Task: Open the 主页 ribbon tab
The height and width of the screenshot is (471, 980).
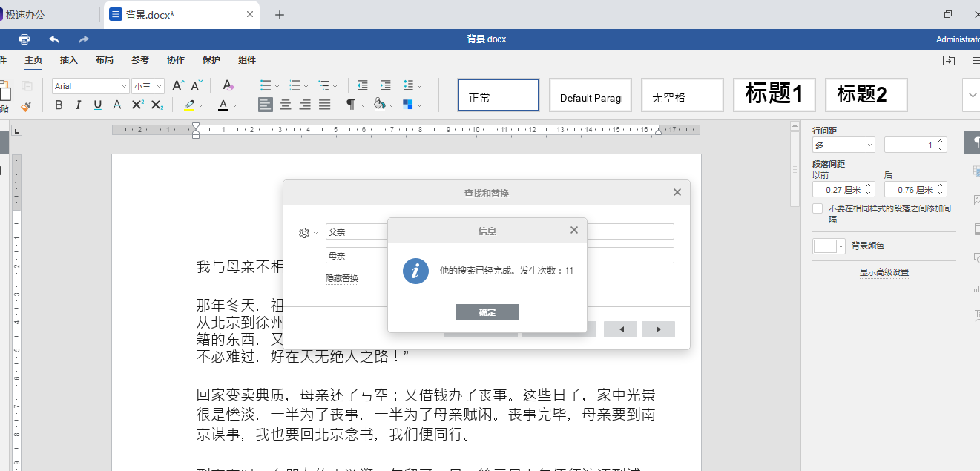Action: [x=33, y=60]
